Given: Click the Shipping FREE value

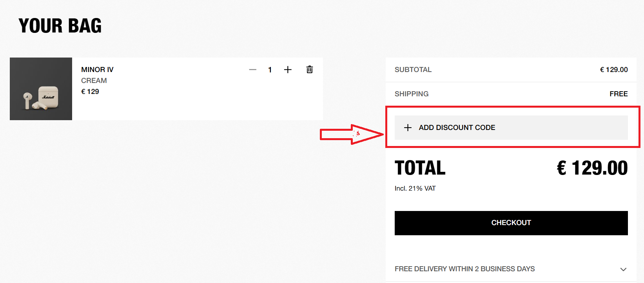Looking at the screenshot, I should tap(619, 94).
